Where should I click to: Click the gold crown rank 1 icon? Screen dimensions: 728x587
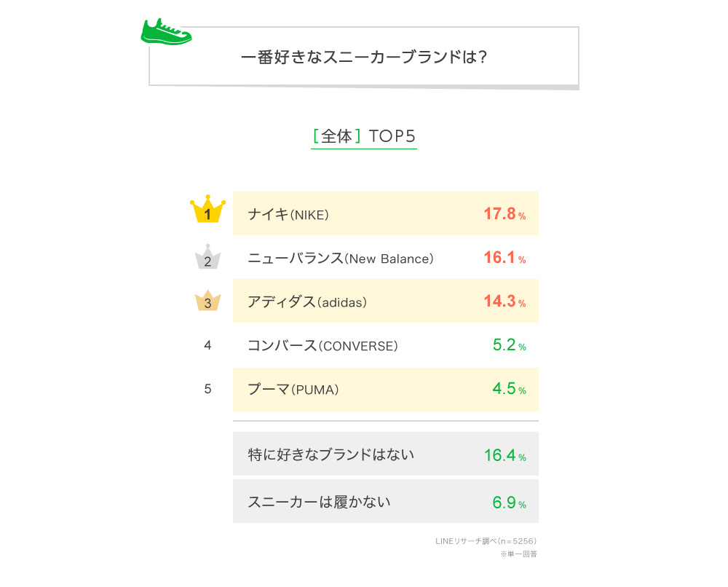[x=207, y=210]
